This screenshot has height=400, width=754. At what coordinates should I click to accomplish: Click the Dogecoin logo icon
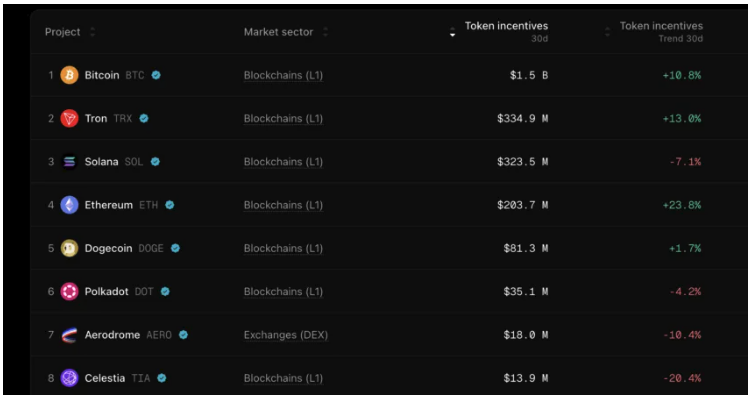click(69, 248)
